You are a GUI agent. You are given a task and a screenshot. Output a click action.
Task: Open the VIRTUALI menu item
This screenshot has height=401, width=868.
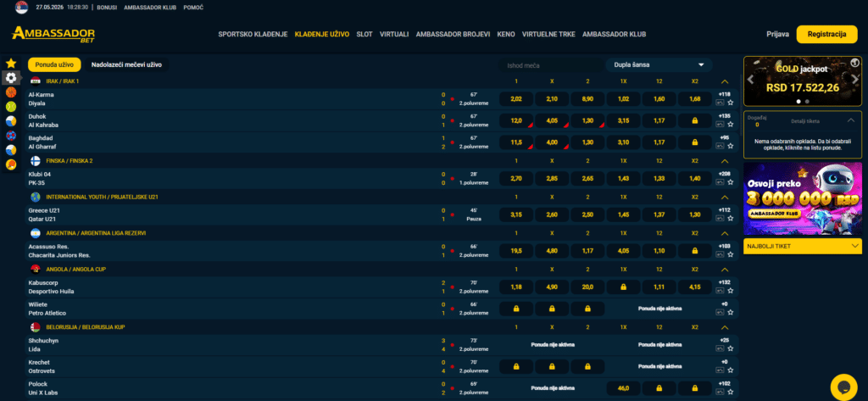coord(394,35)
